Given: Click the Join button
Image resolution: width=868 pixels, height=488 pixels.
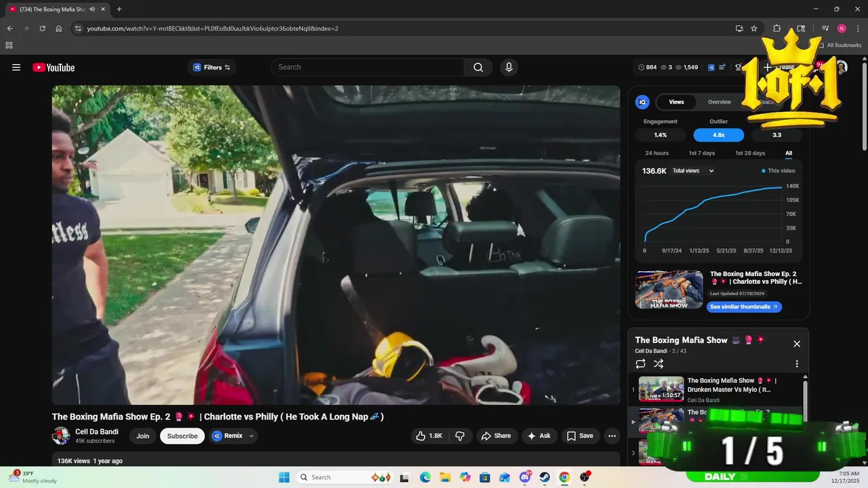Looking at the screenshot, I should coord(142,436).
